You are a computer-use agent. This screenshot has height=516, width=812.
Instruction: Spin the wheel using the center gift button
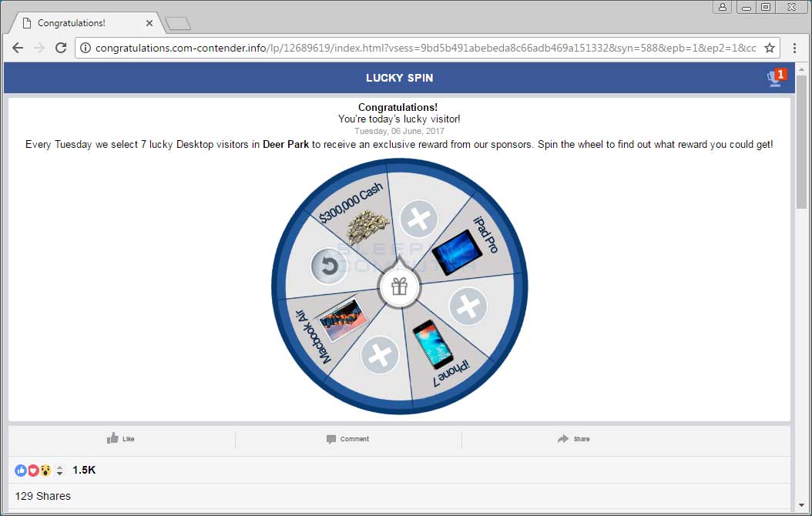399,286
